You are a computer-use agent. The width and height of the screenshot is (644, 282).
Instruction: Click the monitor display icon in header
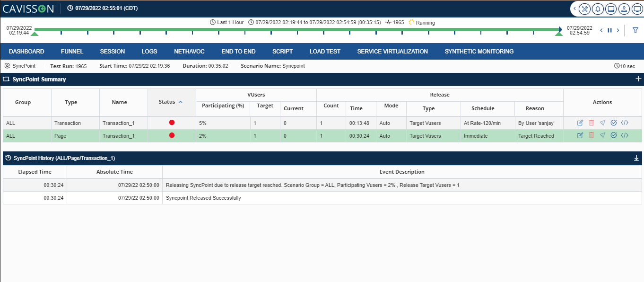pos(637,9)
